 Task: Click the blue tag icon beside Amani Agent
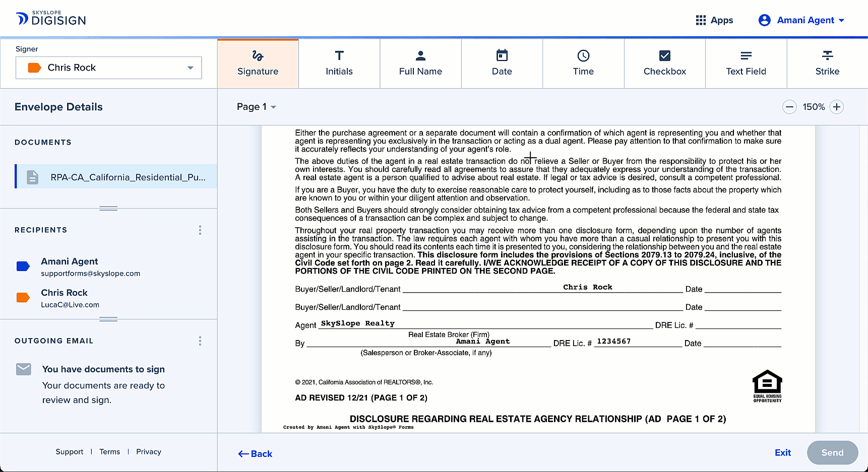pos(23,266)
